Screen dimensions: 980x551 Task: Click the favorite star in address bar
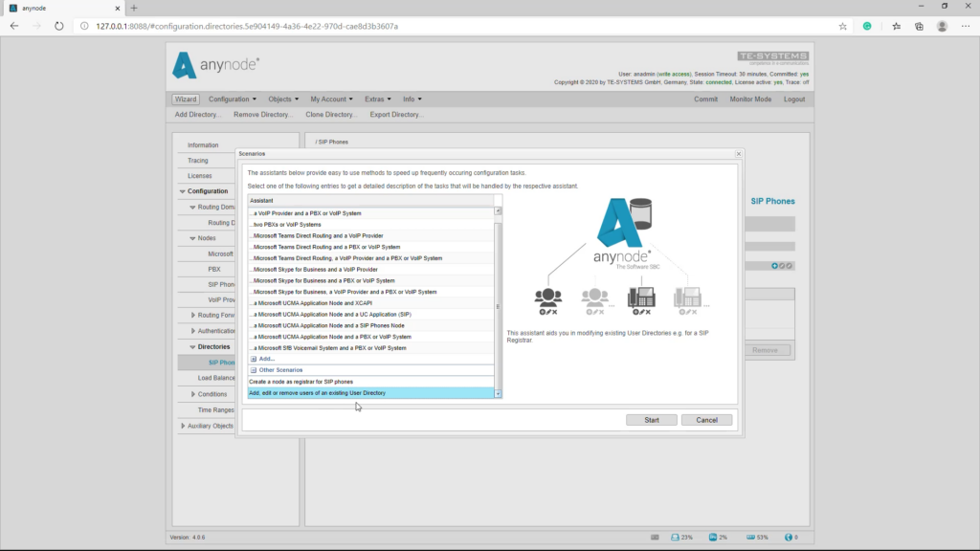(842, 26)
